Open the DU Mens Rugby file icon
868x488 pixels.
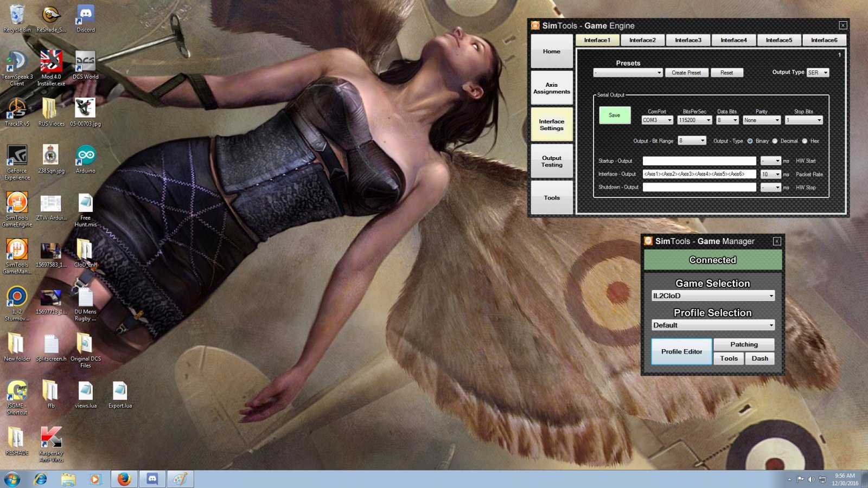click(86, 304)
